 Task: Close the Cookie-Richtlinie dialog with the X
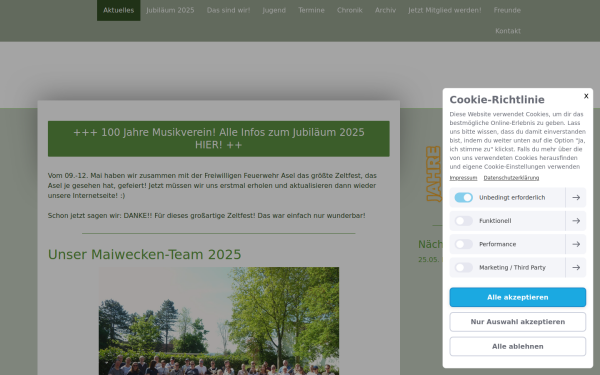click(586, 96)
